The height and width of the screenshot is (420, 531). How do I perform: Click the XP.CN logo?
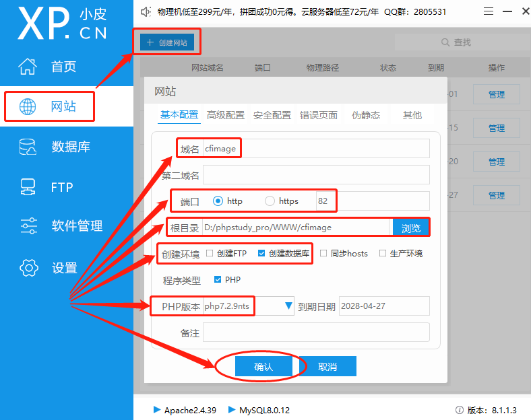click(x=62, y=24)
